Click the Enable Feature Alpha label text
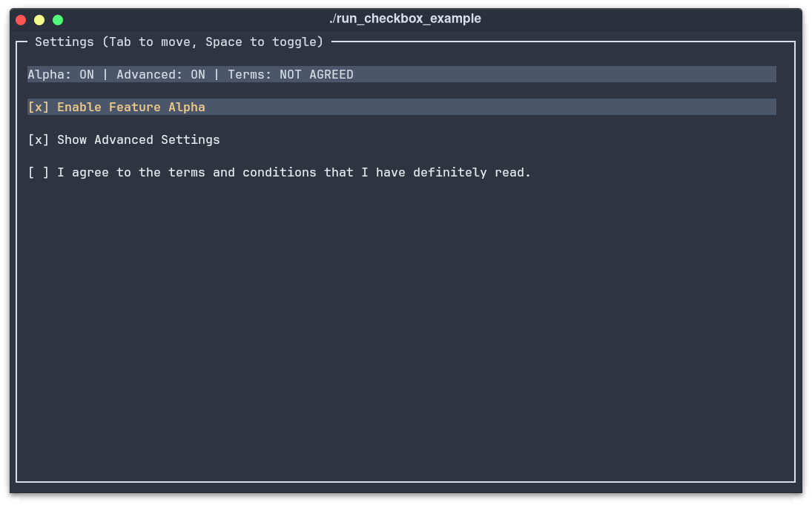This screenshot has height=505, width=812. pyautogui.click(x=131, y=108)
